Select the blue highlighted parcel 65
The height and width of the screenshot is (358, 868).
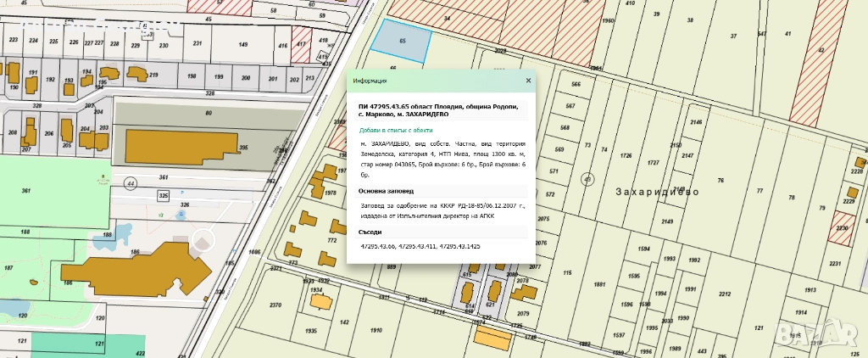click(x=401, y=40)
